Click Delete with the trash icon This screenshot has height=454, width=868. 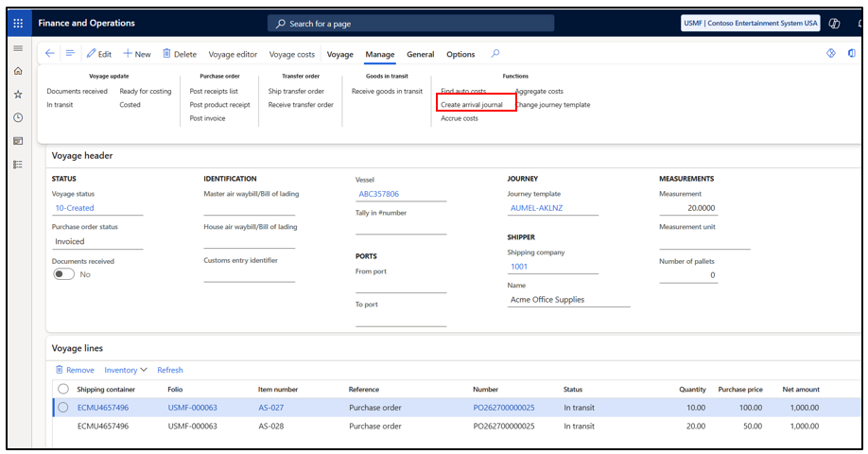tap(180, 54)
